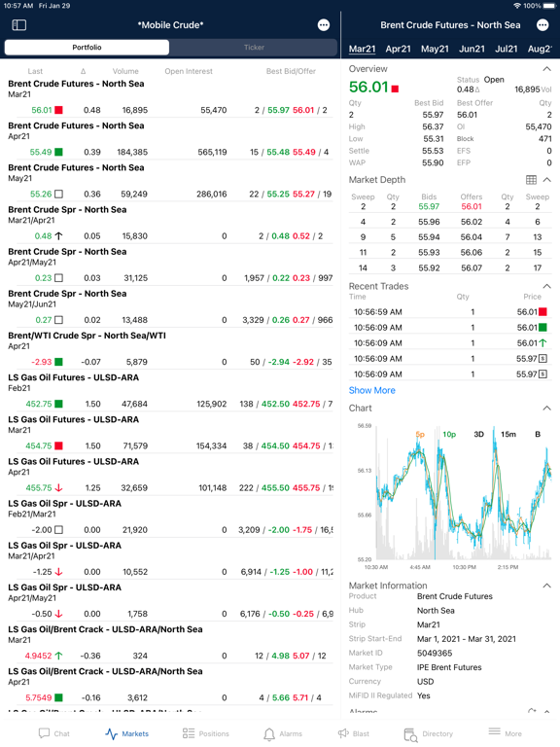The width and height of the screenshot is (560, 747).
Task: Click the battery status icon
Action: [x=548, y=6]
